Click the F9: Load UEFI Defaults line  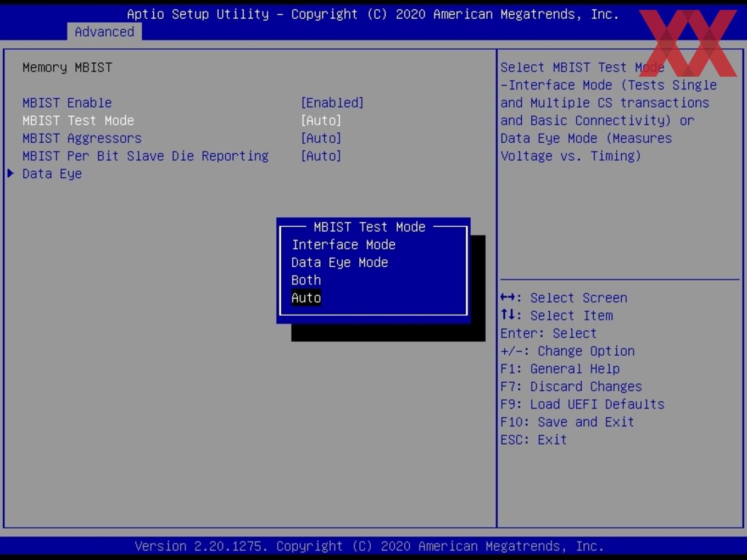tap(582, 404)
